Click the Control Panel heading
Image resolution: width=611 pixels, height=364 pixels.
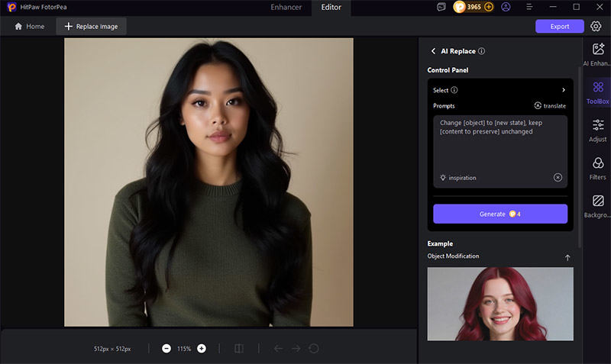pyautogui.click(x=448, y=70)
